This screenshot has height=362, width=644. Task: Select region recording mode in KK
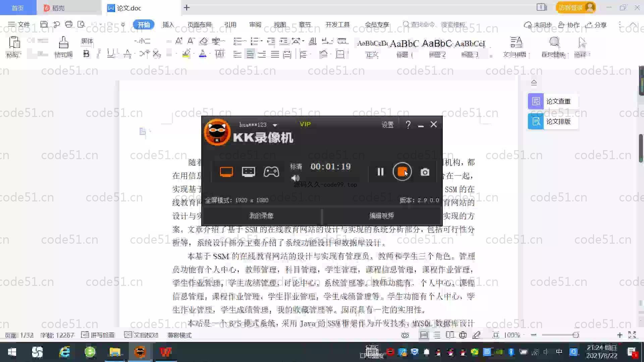point(248,172)
